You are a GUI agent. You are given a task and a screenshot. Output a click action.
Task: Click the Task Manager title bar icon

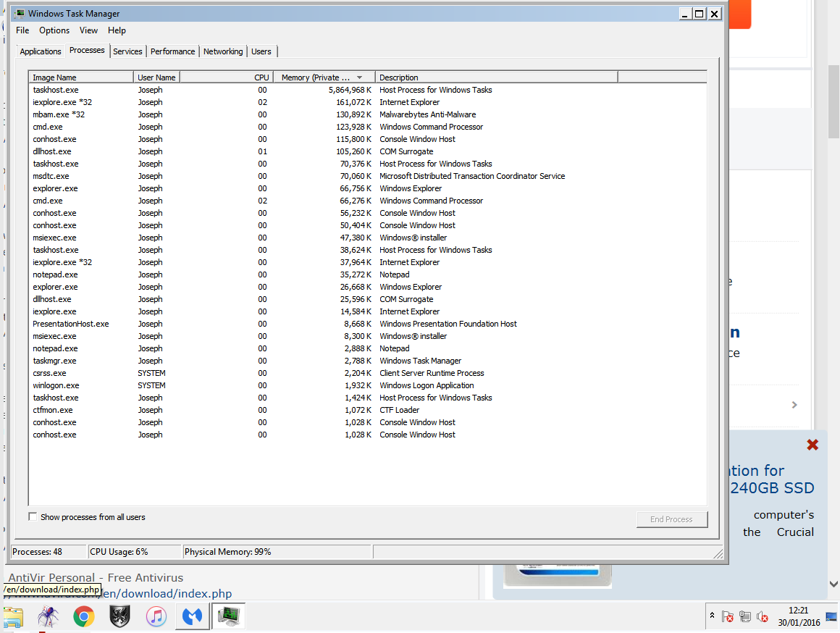point(20,14)
